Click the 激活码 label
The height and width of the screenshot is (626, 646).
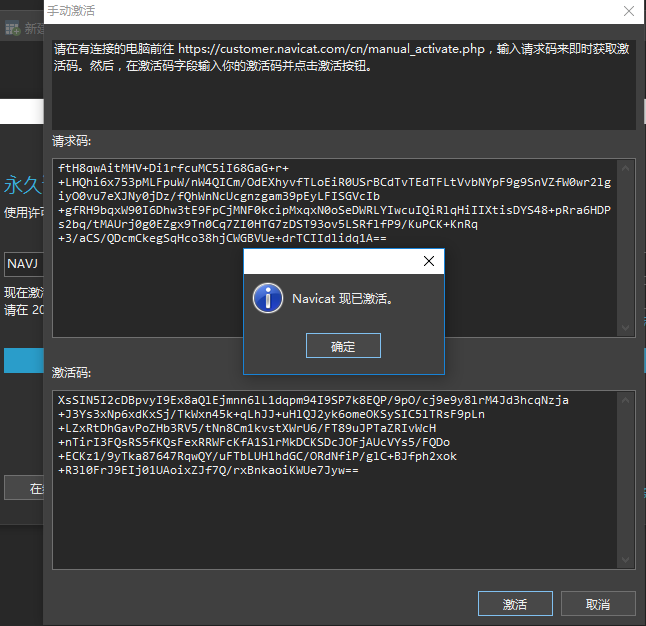71,373
